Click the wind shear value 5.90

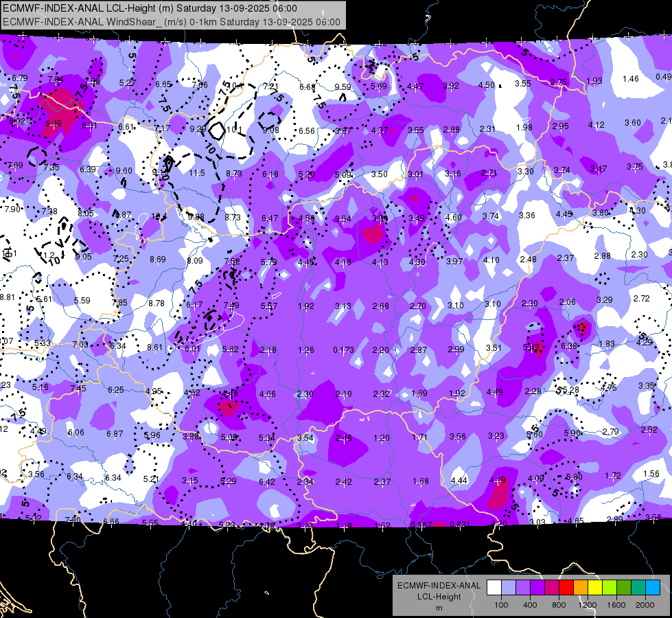point(572,433)
